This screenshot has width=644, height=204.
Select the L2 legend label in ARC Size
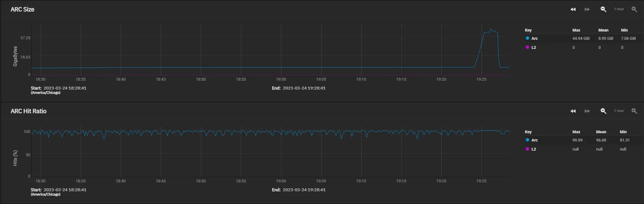pos(534,47)
